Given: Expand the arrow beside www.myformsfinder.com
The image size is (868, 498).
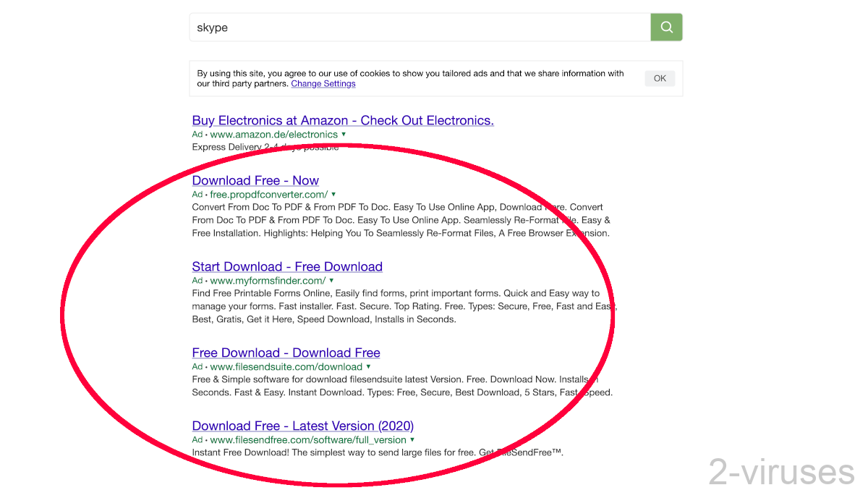Looking at the screenshot, I should coord(331,280).
